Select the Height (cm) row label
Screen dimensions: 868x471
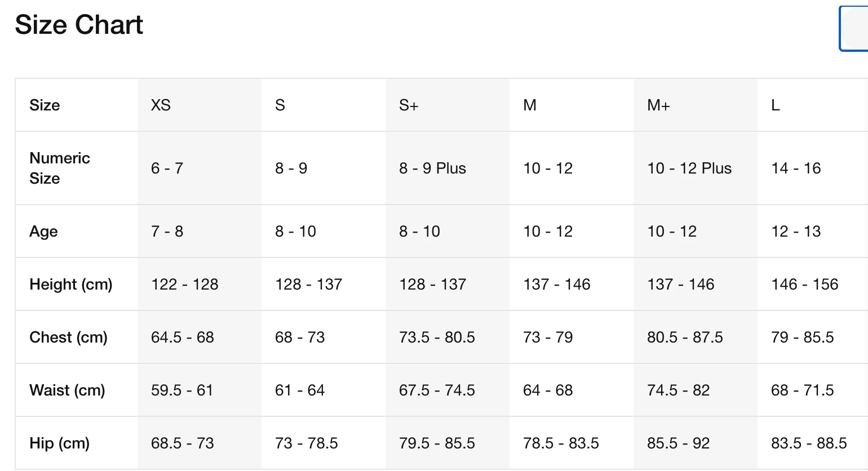point(71,285)
